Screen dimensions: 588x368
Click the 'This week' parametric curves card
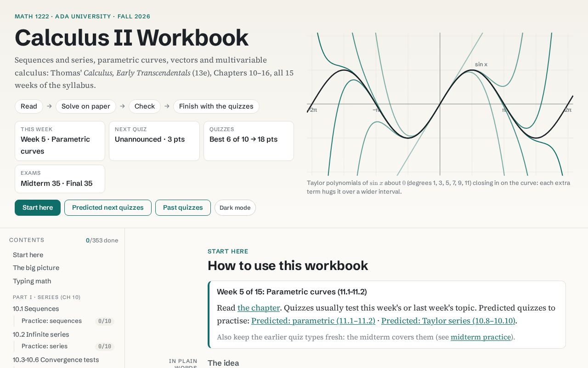(x=60, y=141)
